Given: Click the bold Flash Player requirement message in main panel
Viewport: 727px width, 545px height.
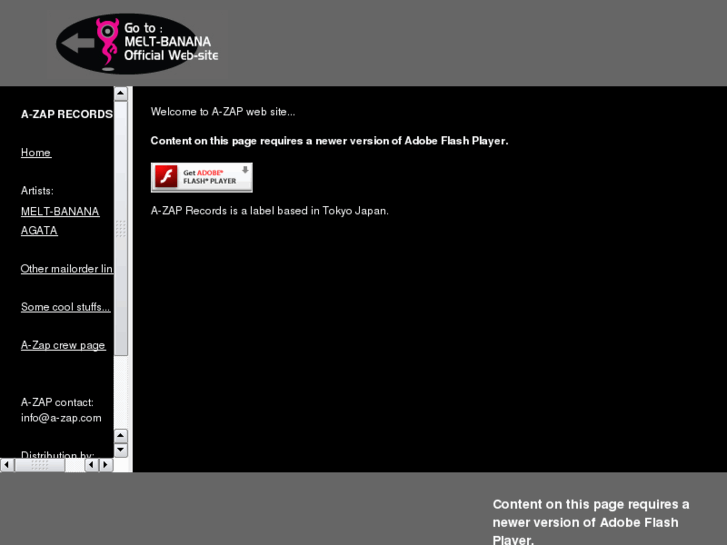Looking at the screenshot, I should pyautogui.click(x=329, y=141).
